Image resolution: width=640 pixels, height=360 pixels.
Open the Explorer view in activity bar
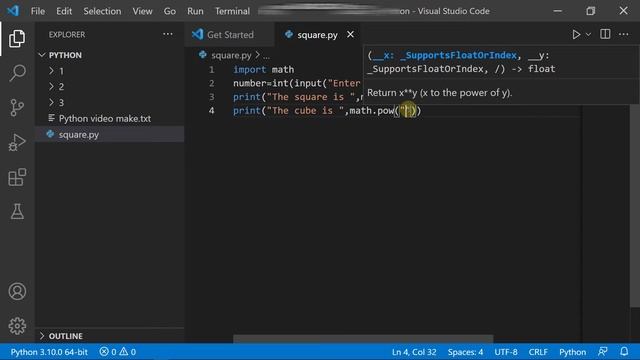click(x=17, y=38)
